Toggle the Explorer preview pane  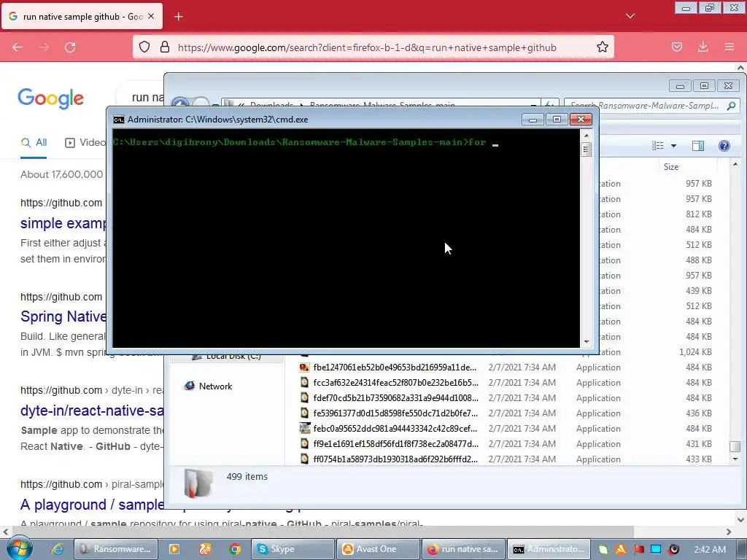[698, 146]
